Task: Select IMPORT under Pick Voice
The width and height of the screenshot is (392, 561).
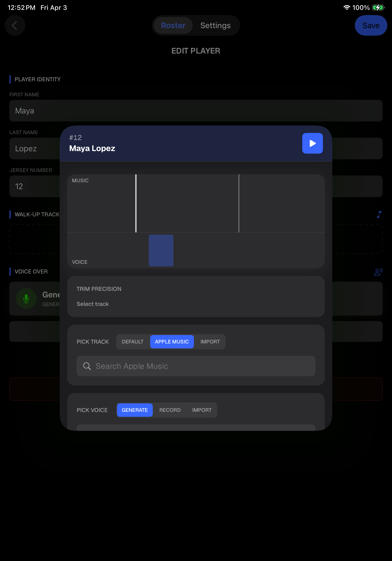Action: click(x=202, y=410)
